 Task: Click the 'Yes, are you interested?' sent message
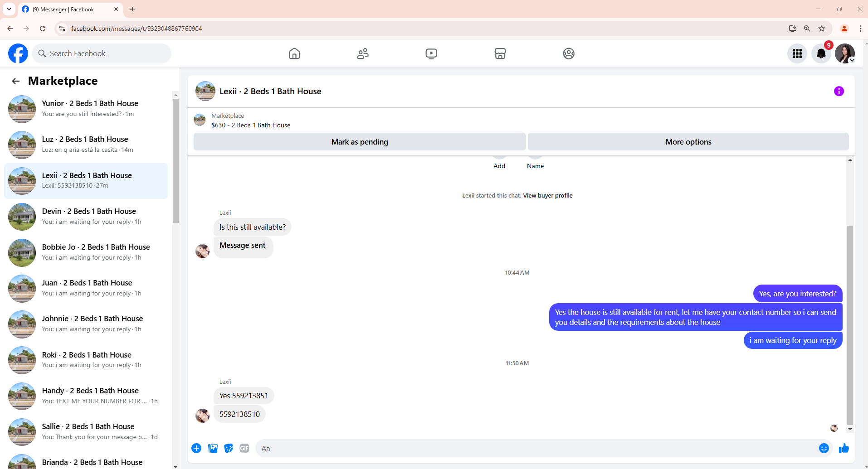798,294
